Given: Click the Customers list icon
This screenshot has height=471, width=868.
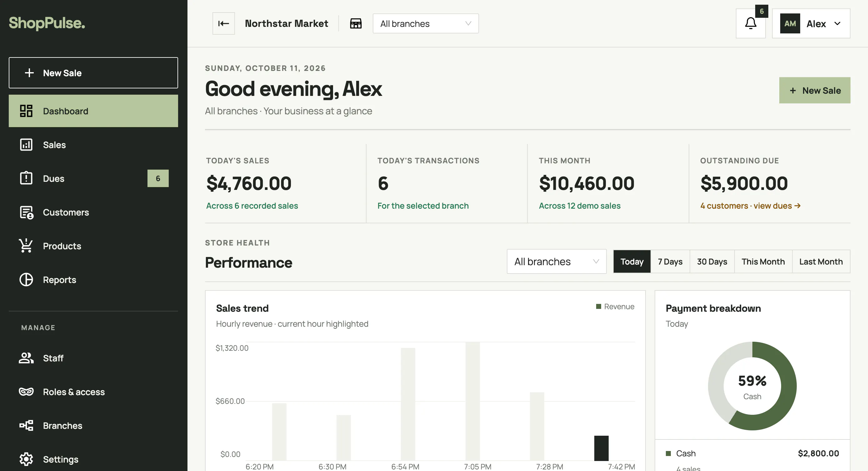Looking at the screenshot, I should click(x=26, y=212).
